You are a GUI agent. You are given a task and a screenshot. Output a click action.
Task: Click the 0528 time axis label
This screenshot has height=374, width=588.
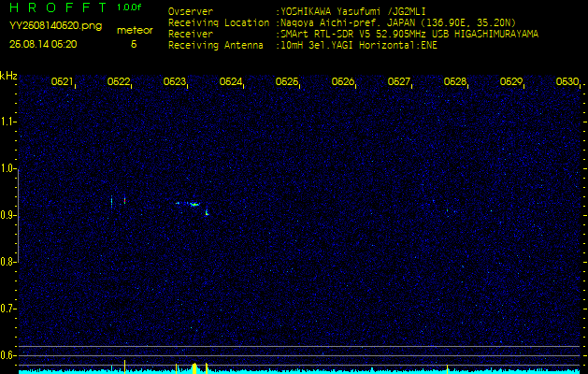pos(455,81)
